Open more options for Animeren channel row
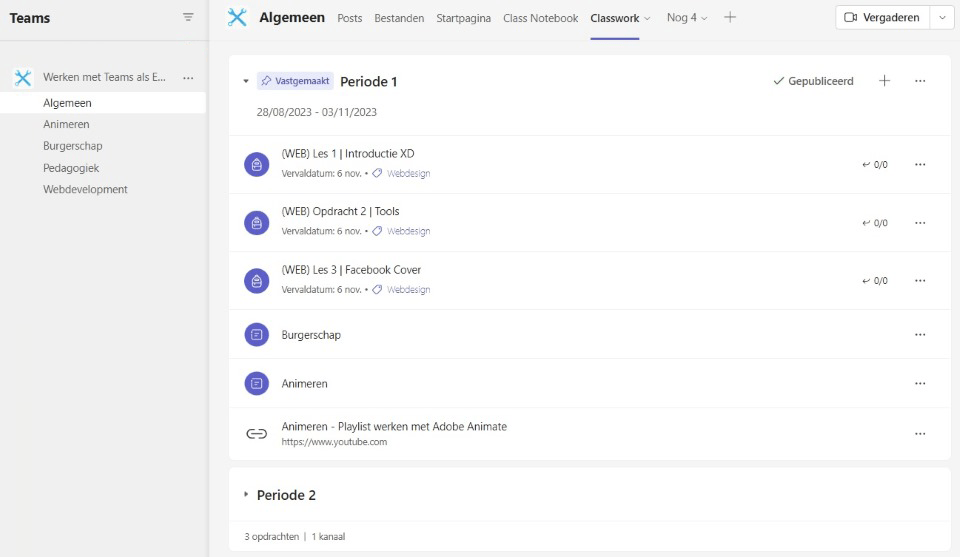 920,384
